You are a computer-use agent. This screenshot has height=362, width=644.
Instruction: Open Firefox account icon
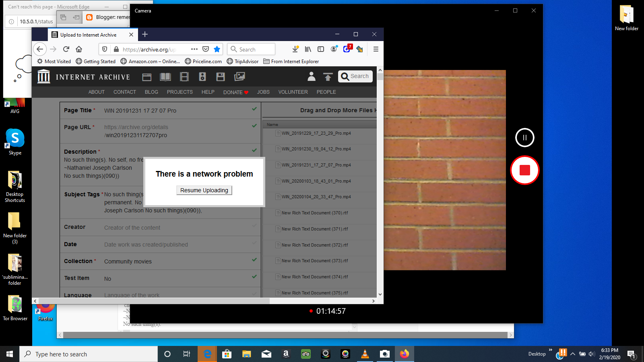pyautogui.click(x=334, y=49)
